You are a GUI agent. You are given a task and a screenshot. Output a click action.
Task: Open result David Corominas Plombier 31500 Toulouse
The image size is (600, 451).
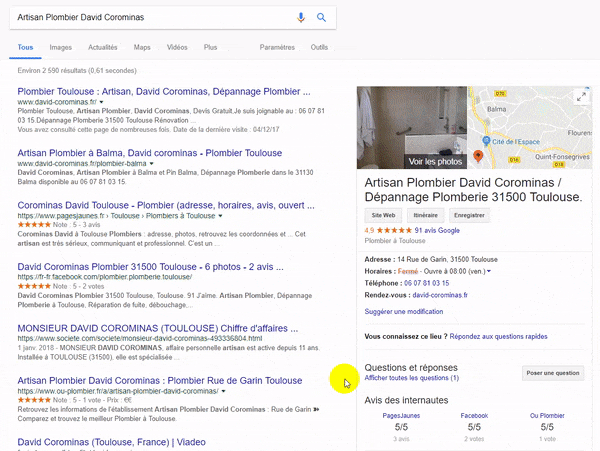150,267
